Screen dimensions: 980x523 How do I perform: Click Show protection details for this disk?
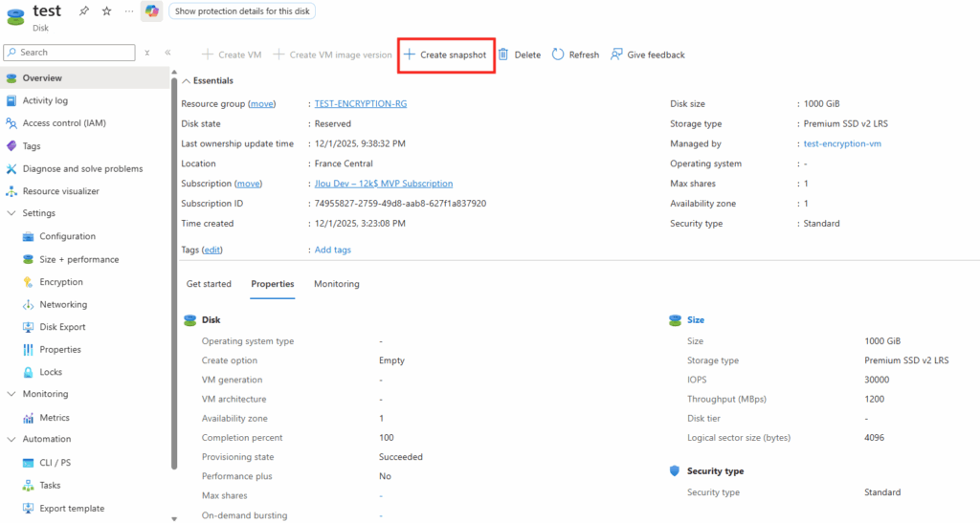coord(242,11)
